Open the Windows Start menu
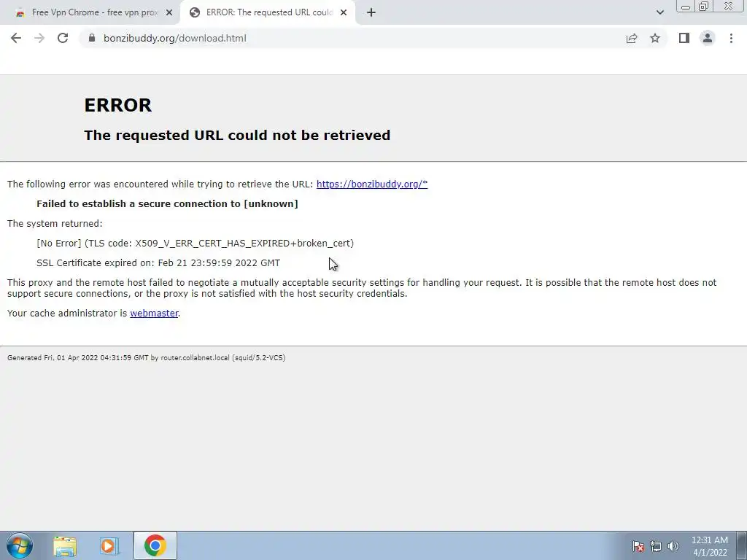747x560 pixels. pyautogui.click(x=20, y=545)
